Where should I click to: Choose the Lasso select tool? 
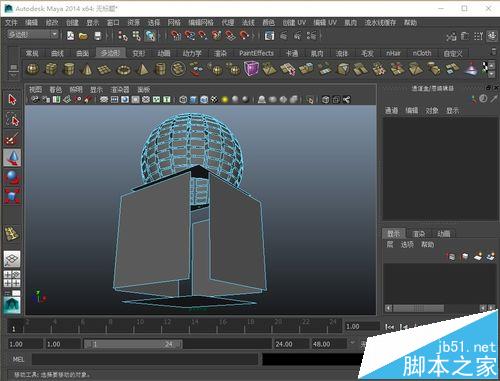pyautogui.click(x=12, y=119)
